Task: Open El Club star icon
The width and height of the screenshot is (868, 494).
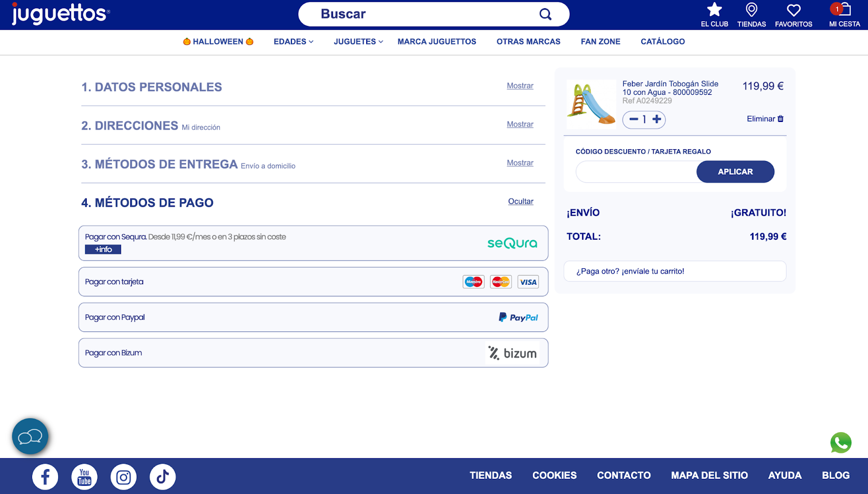Action: pos(714,9)
